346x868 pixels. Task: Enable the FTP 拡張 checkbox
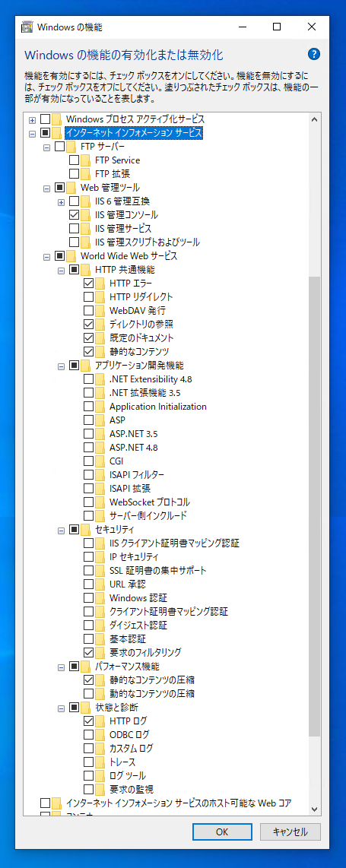click(x=75, y=174)
